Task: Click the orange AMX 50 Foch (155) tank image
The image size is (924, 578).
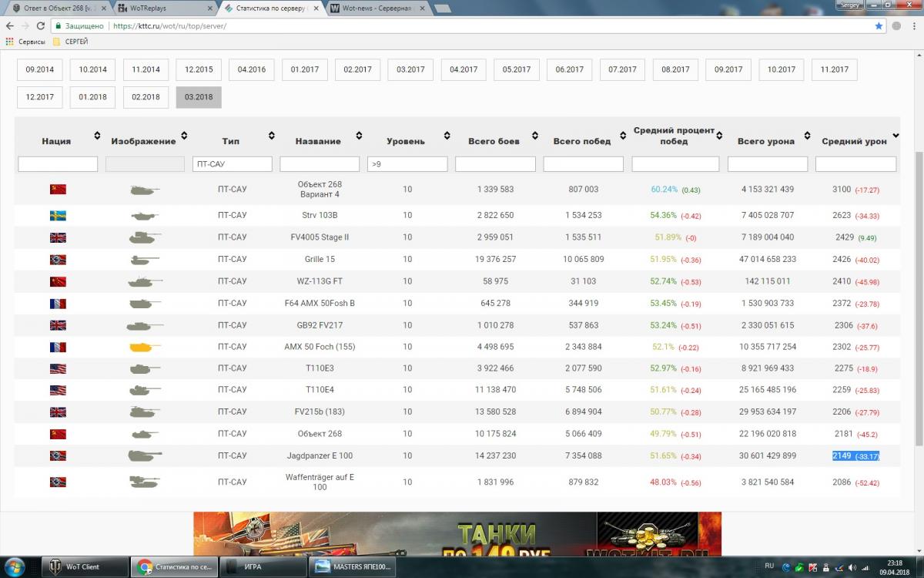Action: pyautogui.click(x=144, y=347)
